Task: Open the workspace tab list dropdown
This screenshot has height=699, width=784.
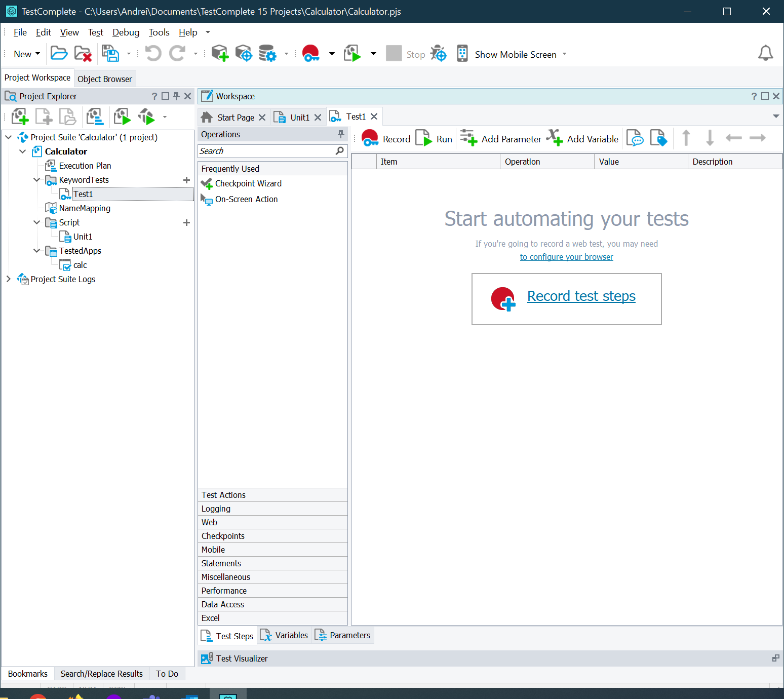Action: pos(776,116)
